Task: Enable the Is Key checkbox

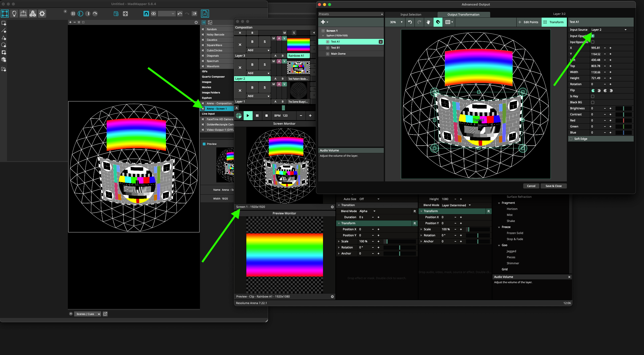Action: (593, 96)
